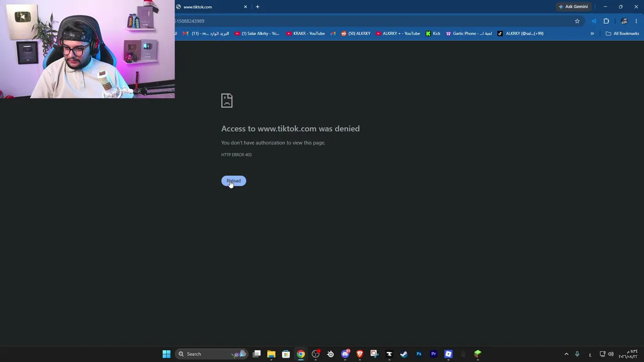Click the taskbar Search box
The height and width of the screenshot is (362, 644).
point(212,354)
